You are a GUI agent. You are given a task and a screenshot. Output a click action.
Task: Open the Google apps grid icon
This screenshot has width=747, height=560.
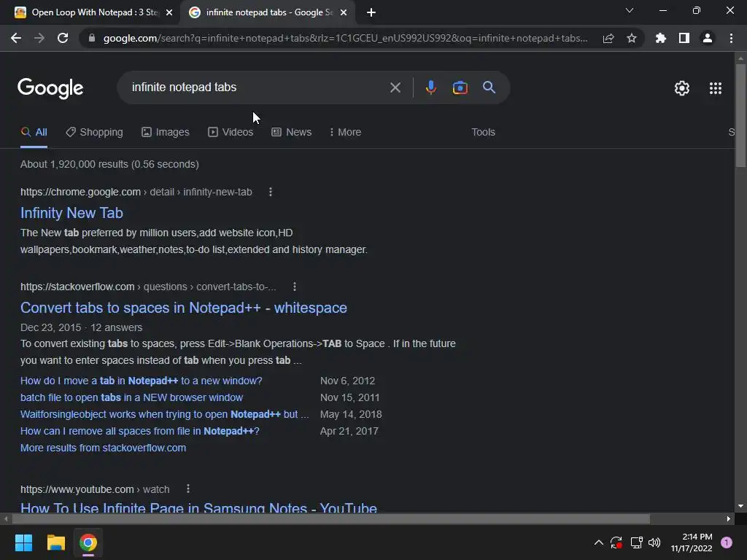pos(715,88)
